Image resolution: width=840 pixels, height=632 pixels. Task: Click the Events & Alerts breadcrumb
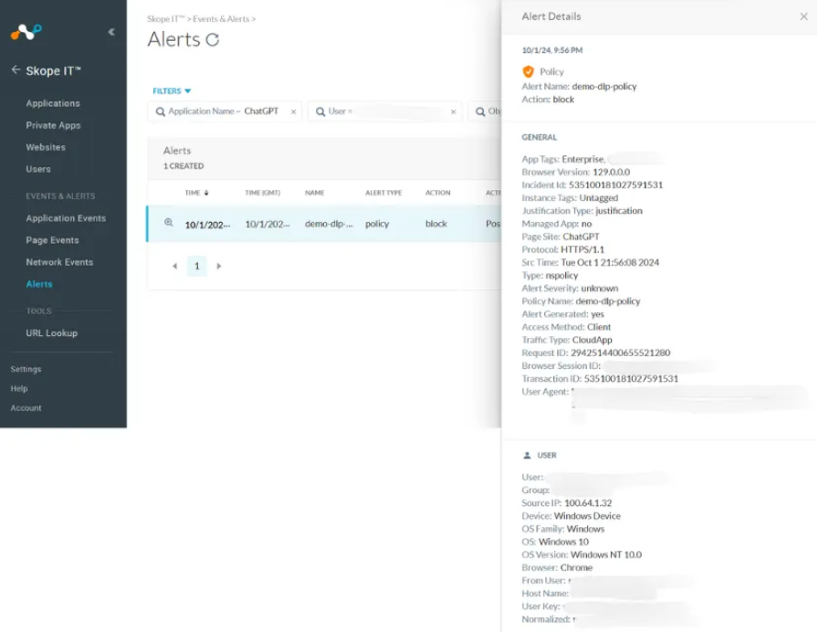[222, 18]
